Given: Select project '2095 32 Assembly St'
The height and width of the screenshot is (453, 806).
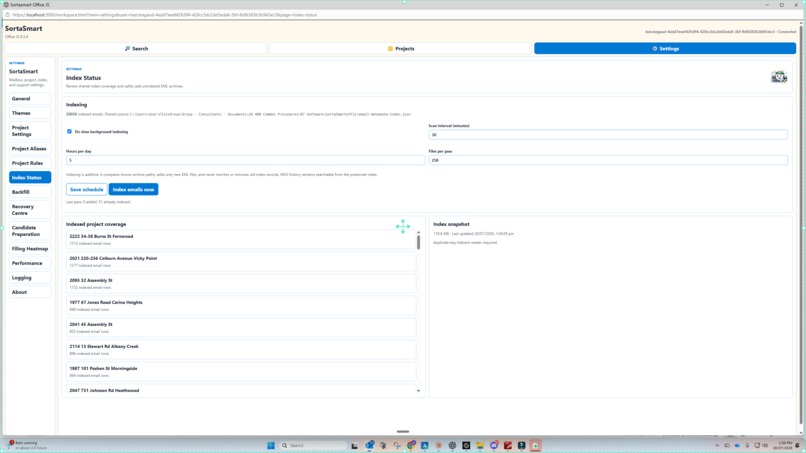Looking at the screenshot, I should coord(241,284).
